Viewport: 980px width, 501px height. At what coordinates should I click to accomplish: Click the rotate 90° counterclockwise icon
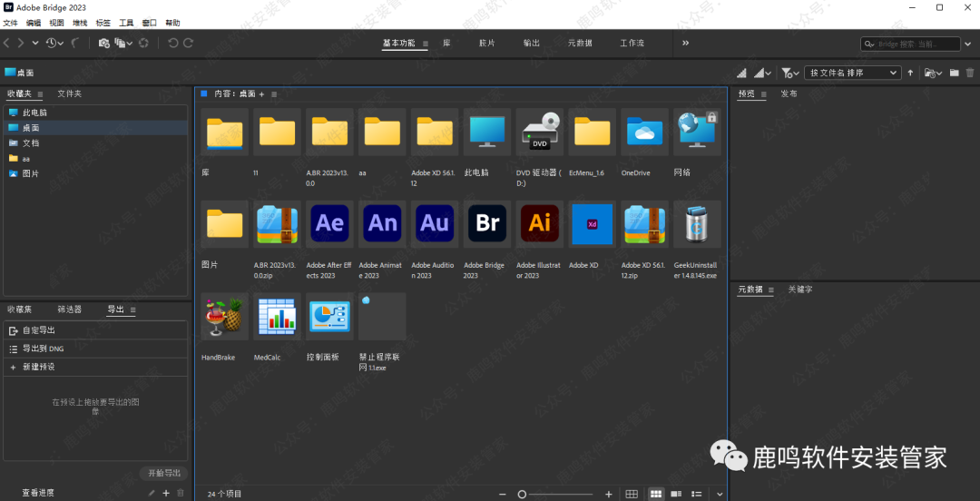pos(173,43)
